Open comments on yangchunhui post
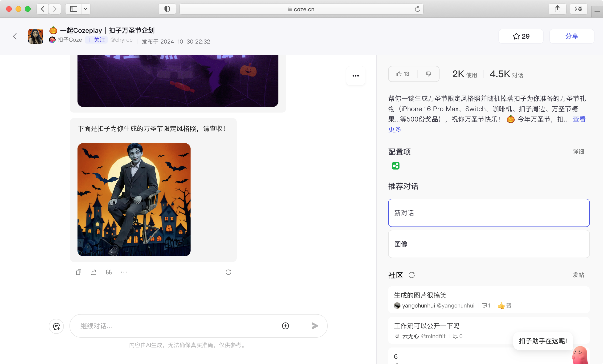Screen dimensions: 603x364 (485, 306)
